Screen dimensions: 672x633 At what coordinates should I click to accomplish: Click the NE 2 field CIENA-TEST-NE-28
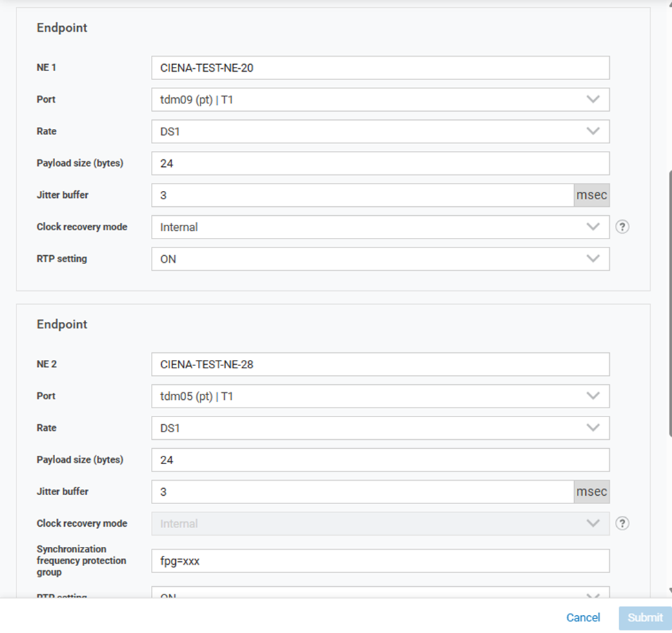pos(380,364)
